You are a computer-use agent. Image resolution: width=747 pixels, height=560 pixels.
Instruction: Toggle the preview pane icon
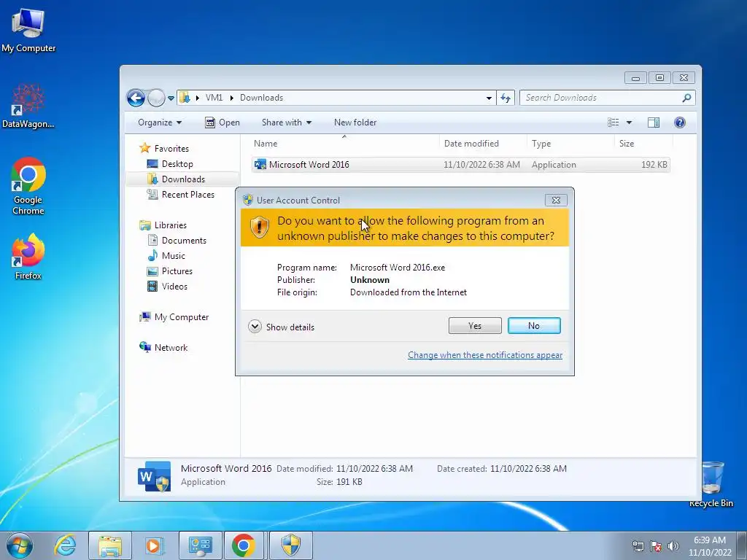click(x=654, y=122)
